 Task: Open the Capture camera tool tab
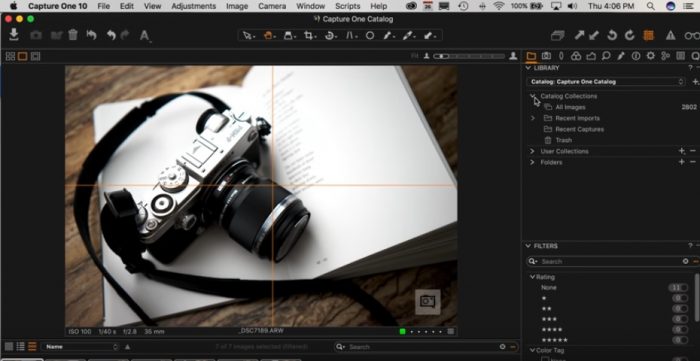546,56
